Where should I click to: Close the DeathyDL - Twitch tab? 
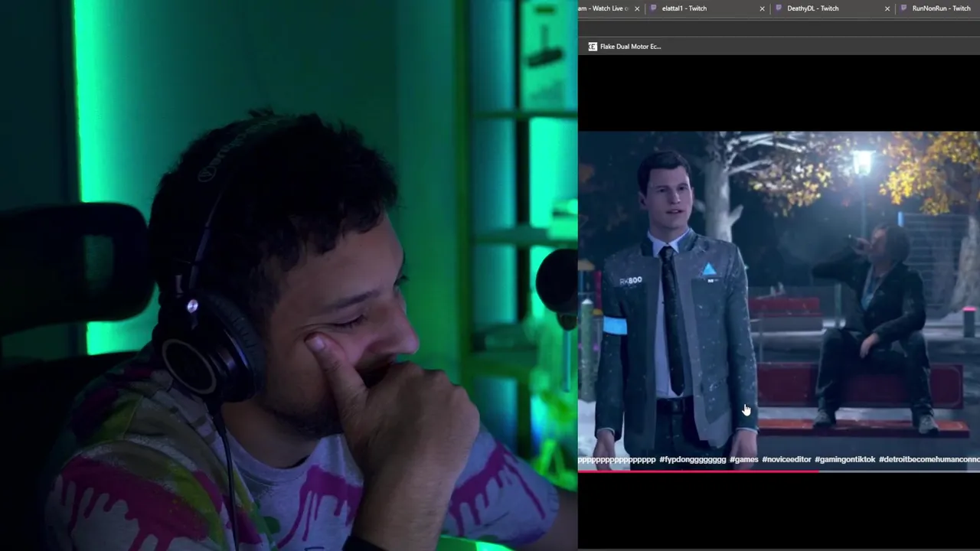pos(887,8)
